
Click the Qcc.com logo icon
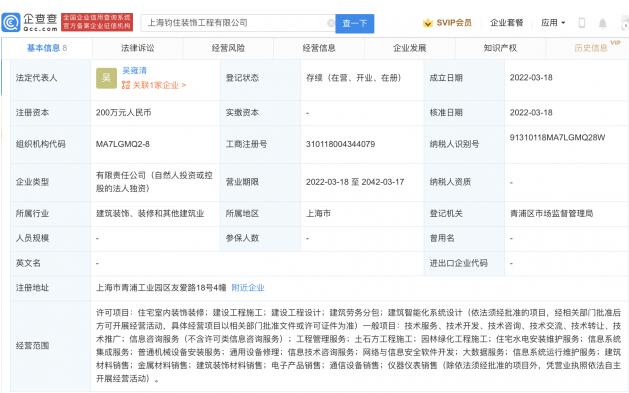(x=10, y=22)
